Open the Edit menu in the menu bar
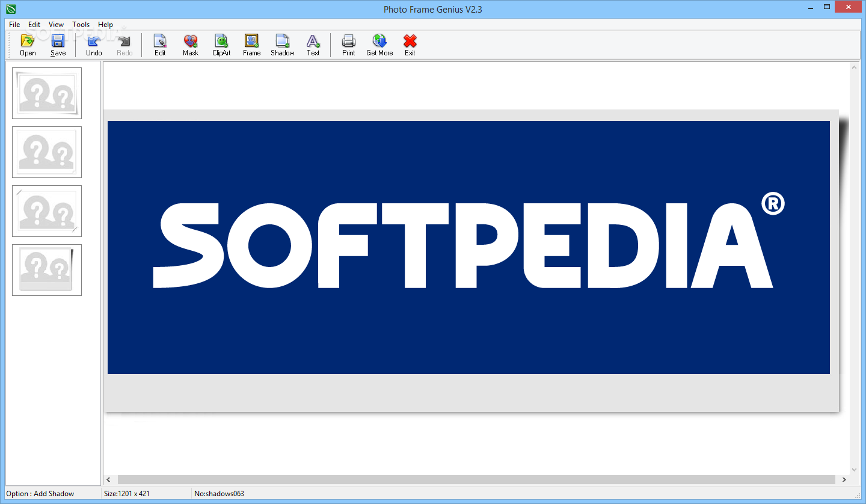The image size is (866, 504). [x=34, y=25]
